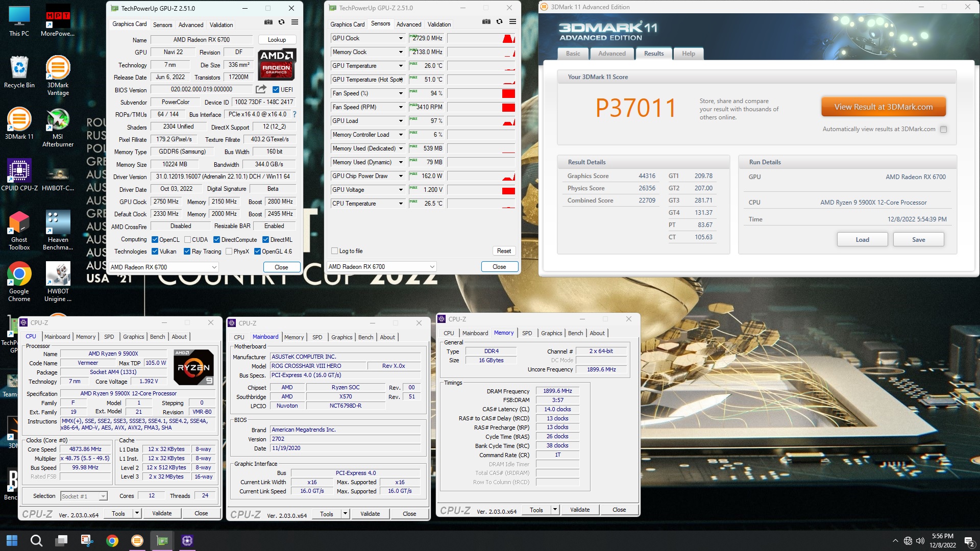Image resolution: width=980 pixels, height=551 pixels.
Task: Click Validate in the CPU-Z Mainboard window
Action: coord(370,514)
